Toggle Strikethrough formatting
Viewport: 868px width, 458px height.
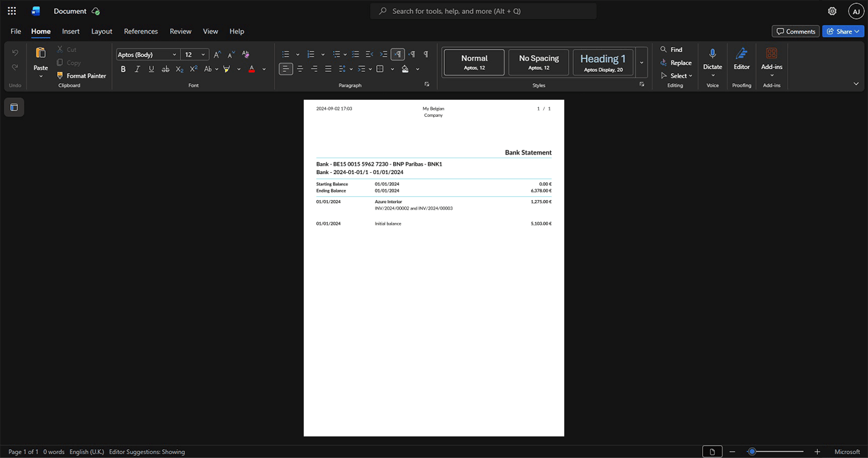coord(166,69)
